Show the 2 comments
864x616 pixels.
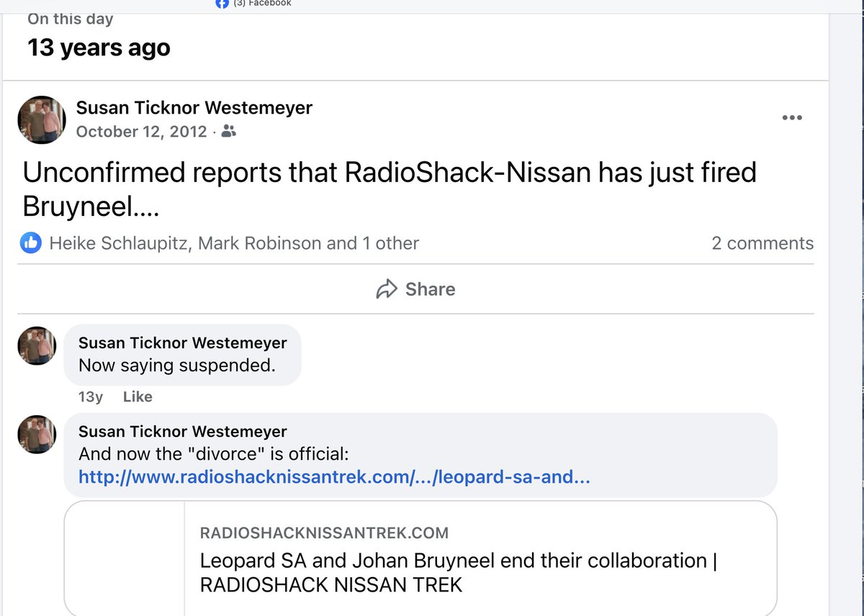pos(762,243)
